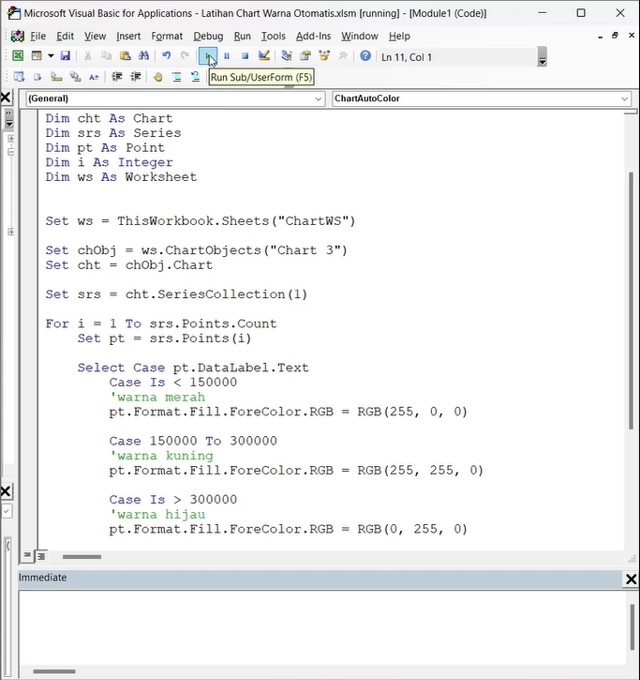Viewport: 640px width, 680px height.
Task: Open the toolbar options arrow after Ln 11, Col 1
Action: point(542,58)
